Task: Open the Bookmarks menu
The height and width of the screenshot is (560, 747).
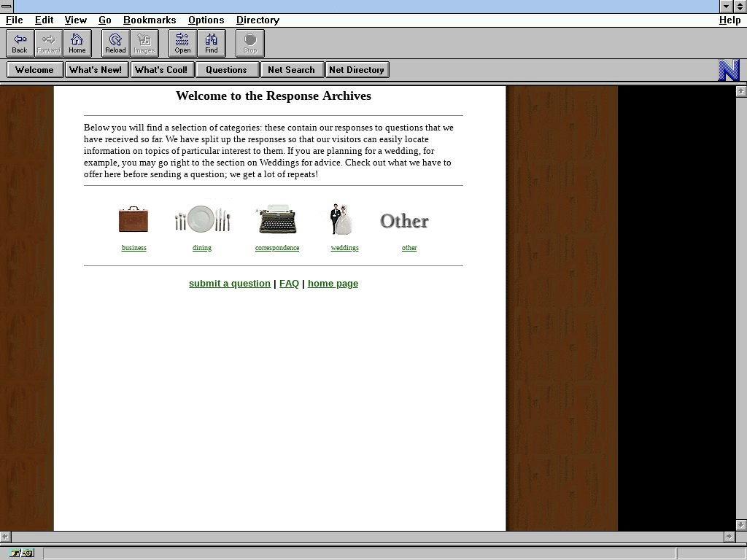Action: [150, 20]
